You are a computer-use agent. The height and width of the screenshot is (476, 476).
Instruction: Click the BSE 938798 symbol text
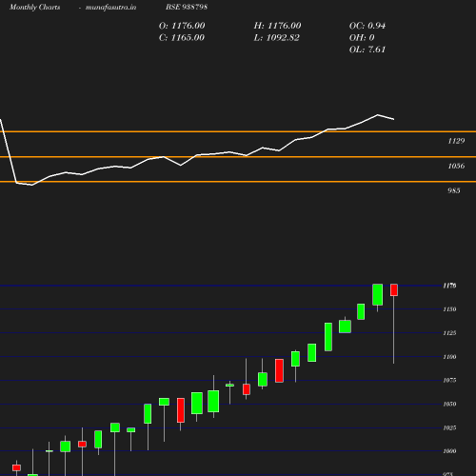187,7
